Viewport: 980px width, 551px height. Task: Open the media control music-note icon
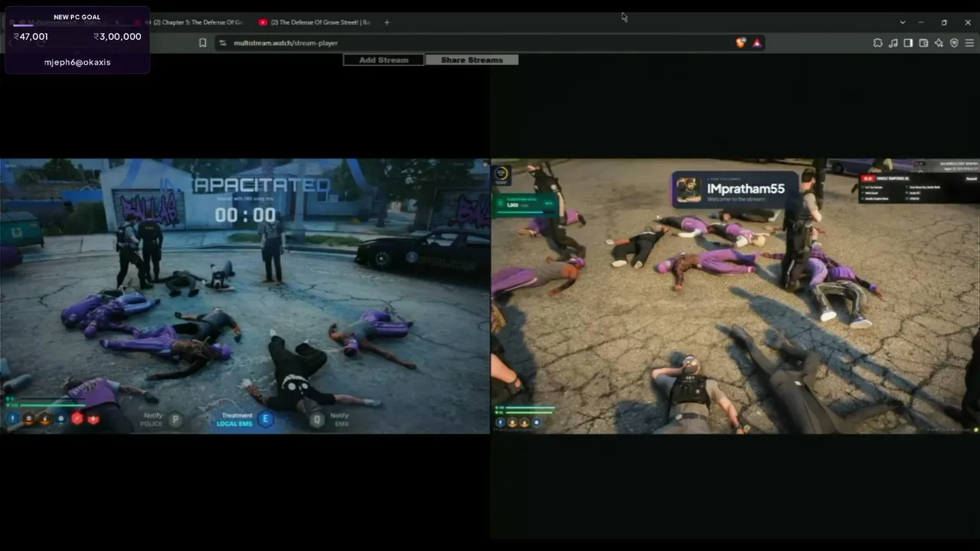893,43
